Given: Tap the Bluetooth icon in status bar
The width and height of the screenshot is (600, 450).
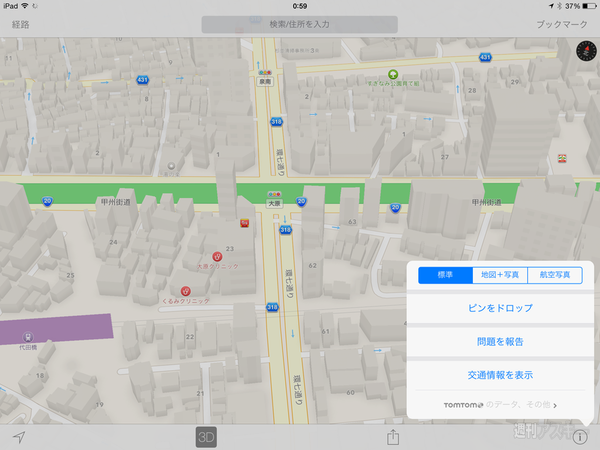Looking at the screenshot, I should 559,6.
